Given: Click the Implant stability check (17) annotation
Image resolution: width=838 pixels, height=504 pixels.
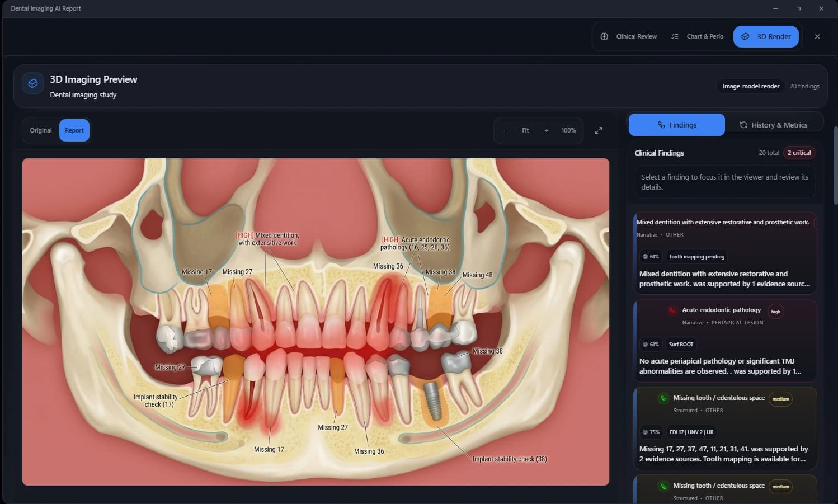Looking at the screenshot, I should [156, 401].
